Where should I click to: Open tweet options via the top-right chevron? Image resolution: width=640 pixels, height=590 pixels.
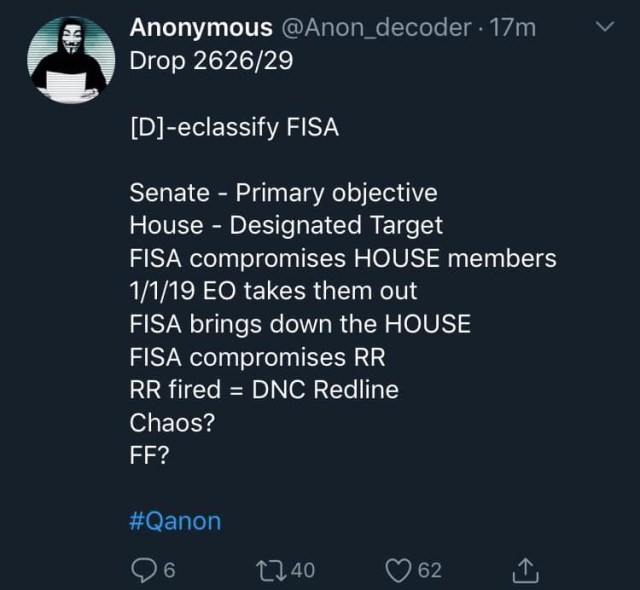pos(603,30)
